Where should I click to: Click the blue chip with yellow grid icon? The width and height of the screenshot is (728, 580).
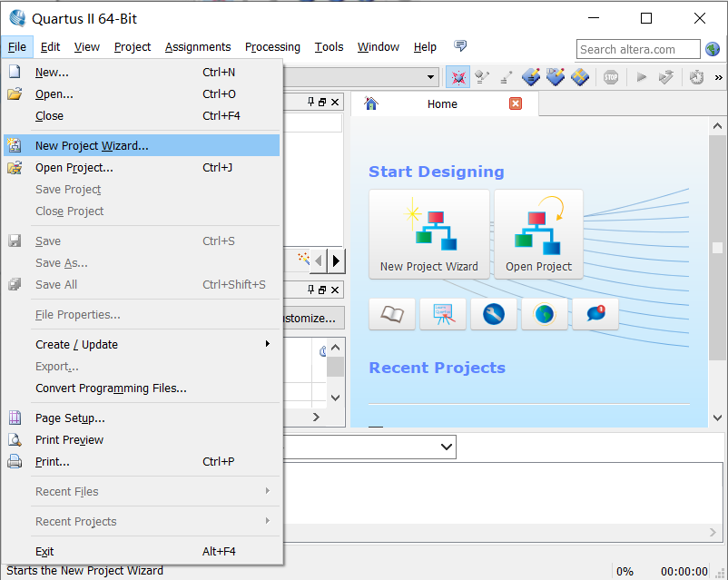[580, 77]
